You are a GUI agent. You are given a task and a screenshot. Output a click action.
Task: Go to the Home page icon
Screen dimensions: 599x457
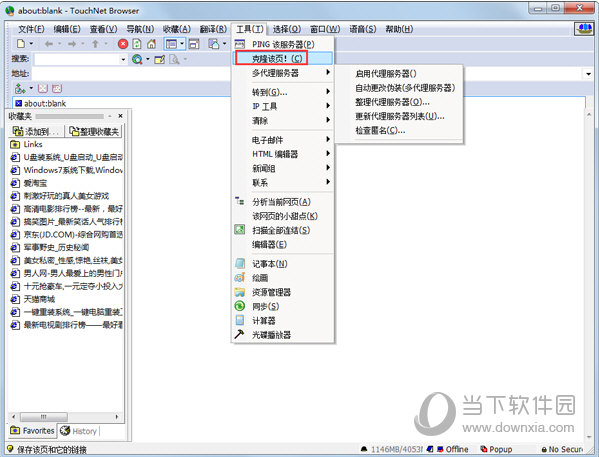point(151,44)
